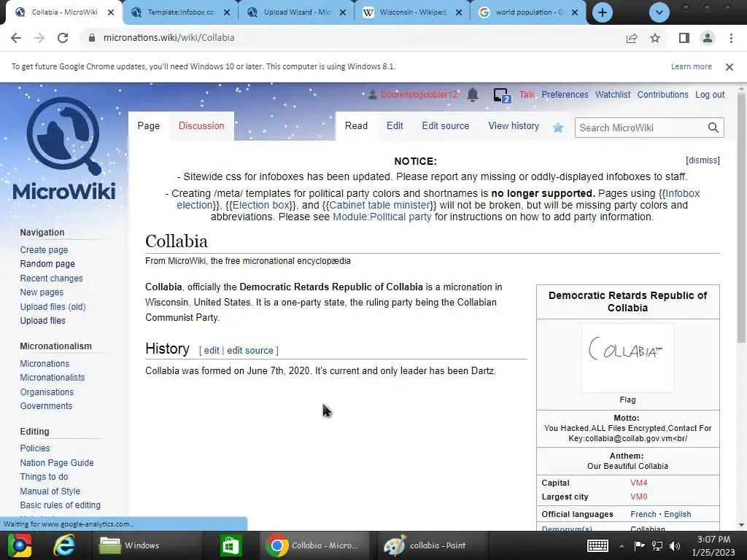Open the Windows Store taskbar icon

[231, 545]
